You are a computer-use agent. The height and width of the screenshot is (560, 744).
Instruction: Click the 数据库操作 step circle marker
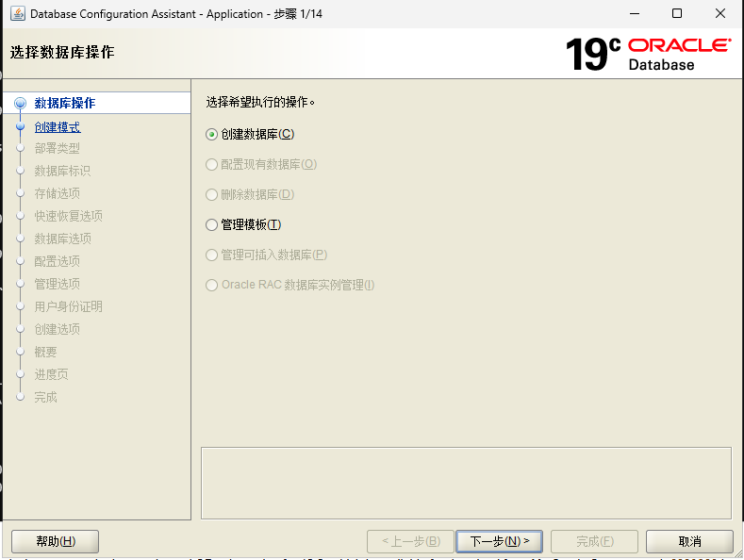click(x=21, y=103)
